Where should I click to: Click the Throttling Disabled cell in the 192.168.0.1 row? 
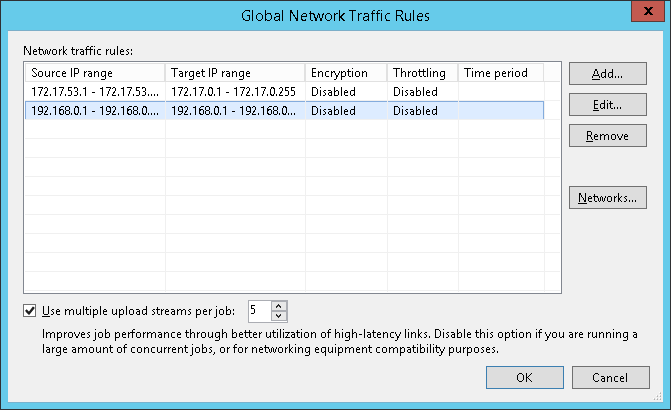[x=422, y=110]
